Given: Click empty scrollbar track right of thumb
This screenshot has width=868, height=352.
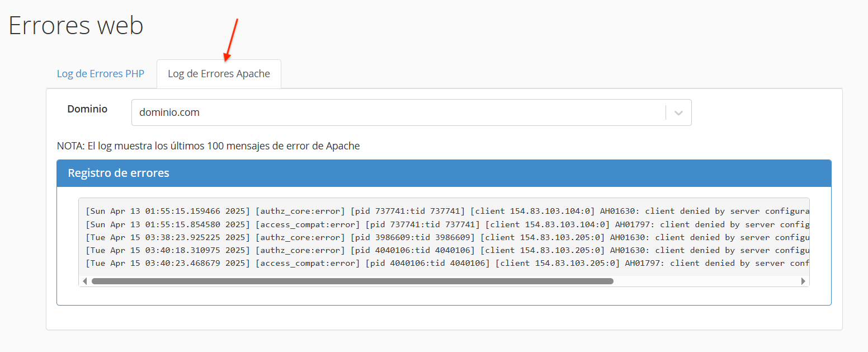Looking at the screenshot, I should 705,281.
